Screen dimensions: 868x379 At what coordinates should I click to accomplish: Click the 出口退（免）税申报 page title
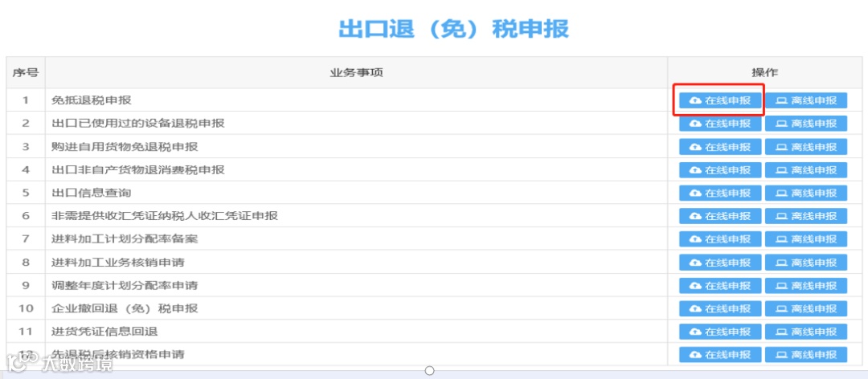[x=453, y=29]
